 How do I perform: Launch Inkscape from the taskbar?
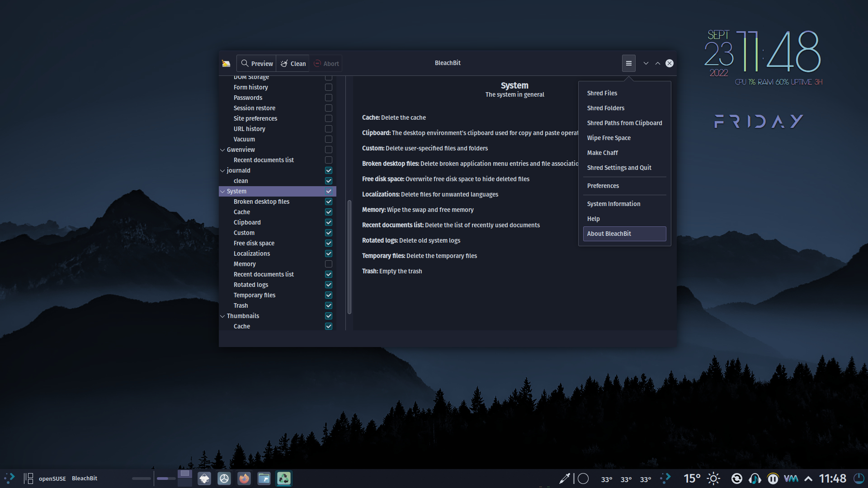pyautogui.click(x=204, y=478)
